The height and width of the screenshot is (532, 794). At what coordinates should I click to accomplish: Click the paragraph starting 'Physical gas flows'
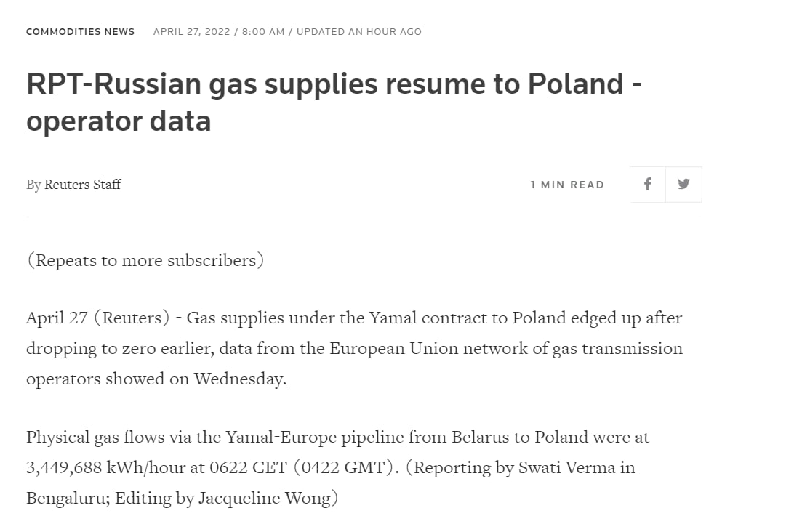338,467
